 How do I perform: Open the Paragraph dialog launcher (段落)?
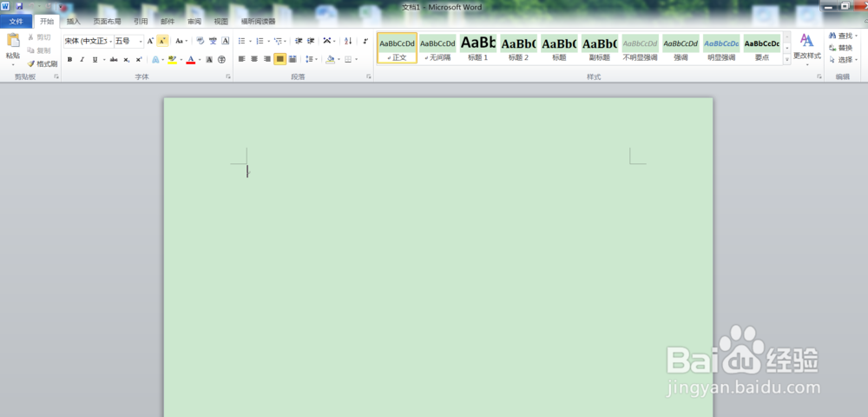(369, 77)
